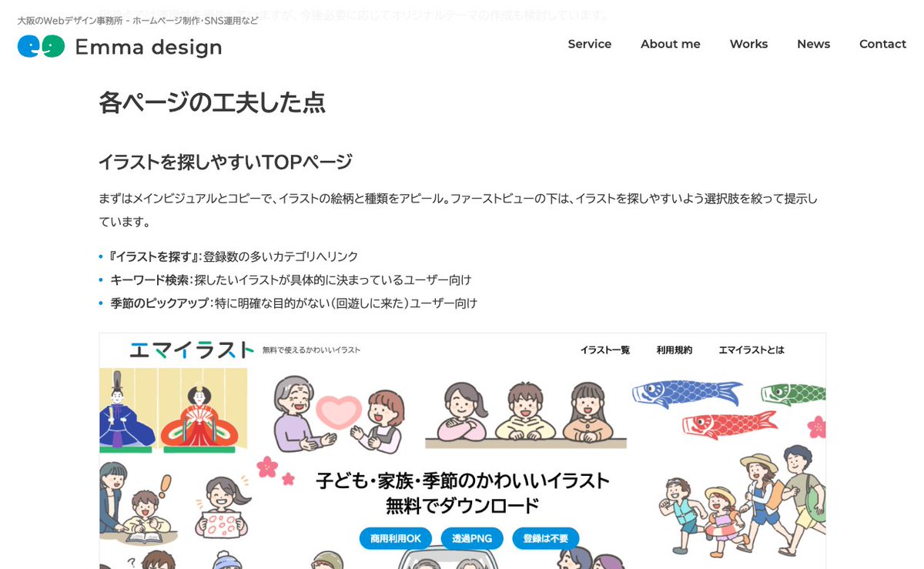Click the preview subtitle 無料で使えるかわいいイラスト

tap(311, 350)
